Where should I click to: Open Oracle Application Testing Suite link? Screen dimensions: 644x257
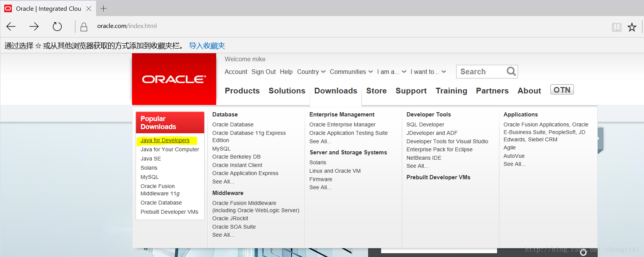click(x=348, y=133)
